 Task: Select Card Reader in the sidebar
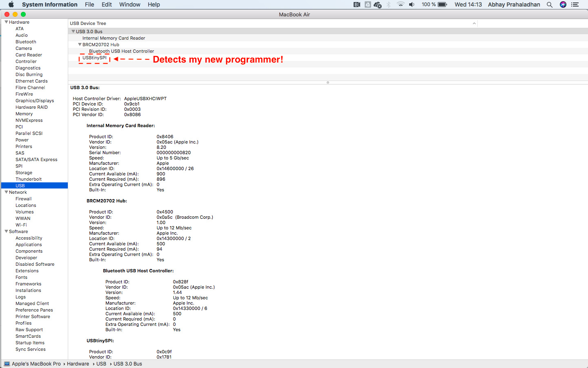click(29, 55)
